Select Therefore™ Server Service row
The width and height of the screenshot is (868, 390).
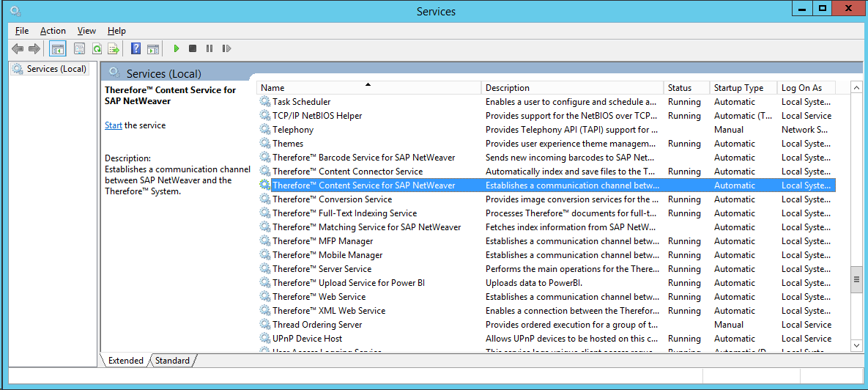pos(322,269)
